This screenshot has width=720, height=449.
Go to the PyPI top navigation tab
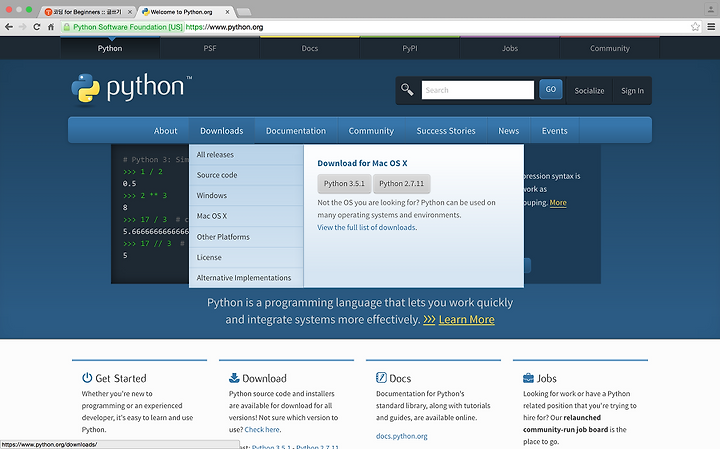(410, 48)
